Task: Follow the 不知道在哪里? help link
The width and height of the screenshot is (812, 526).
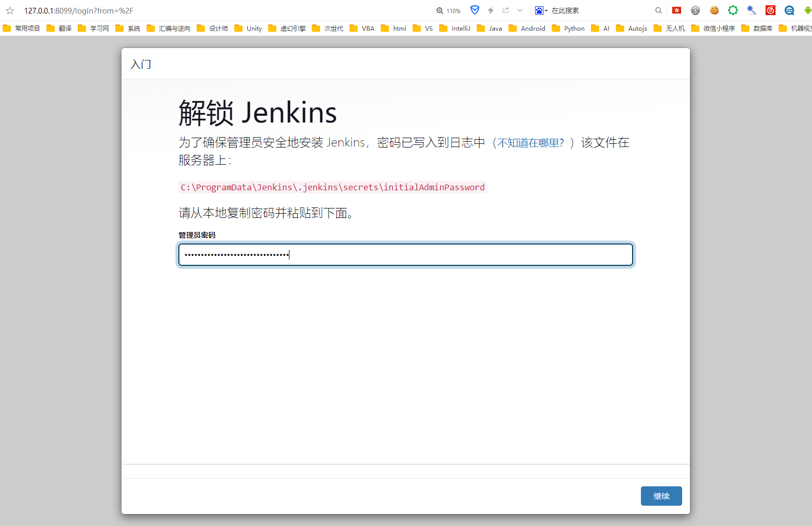Action: [531, 143]
